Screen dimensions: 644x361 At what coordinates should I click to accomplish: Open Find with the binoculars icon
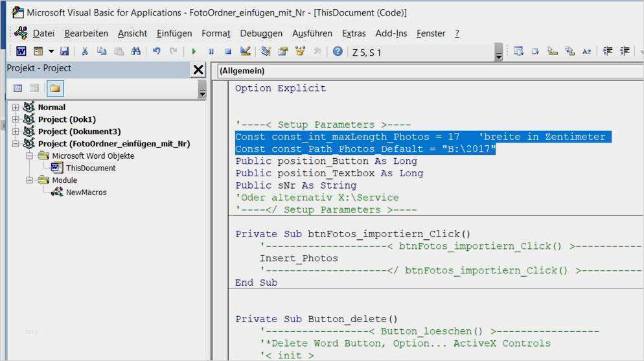click(x=136, y=51)
